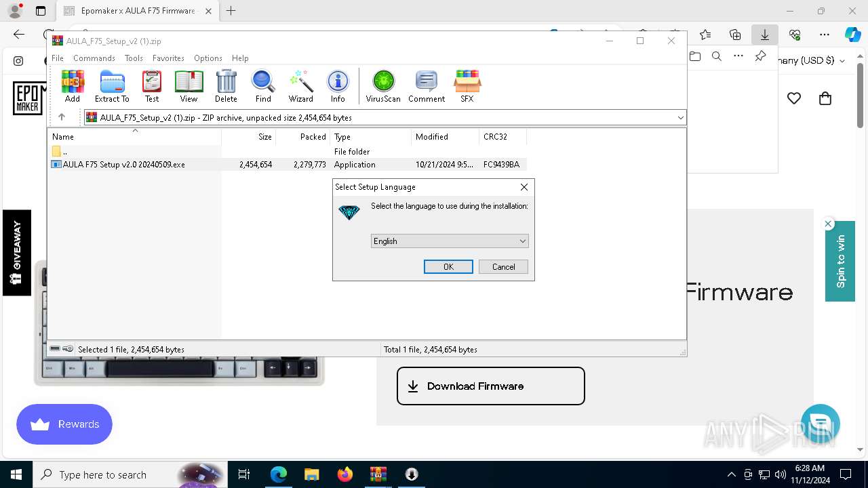
Task: Click the Delete toolbar icon
Action: click(x=226, y=86)
